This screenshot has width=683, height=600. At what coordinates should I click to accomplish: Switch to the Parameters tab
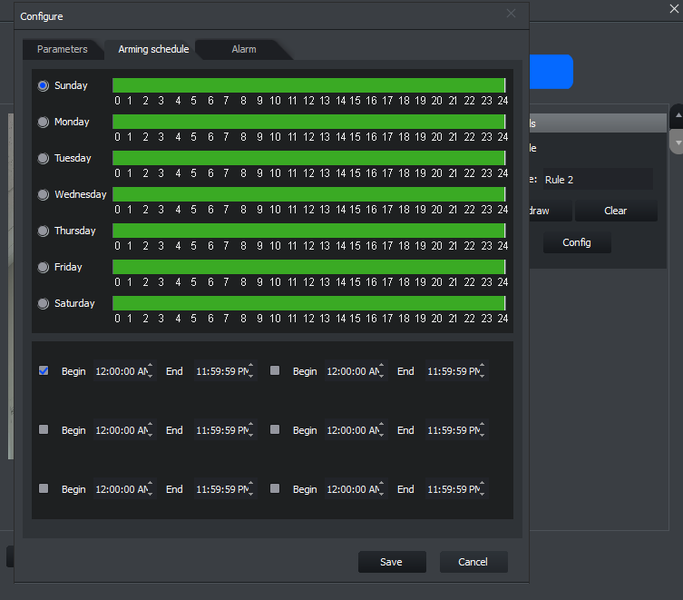[x=62, y=49]
